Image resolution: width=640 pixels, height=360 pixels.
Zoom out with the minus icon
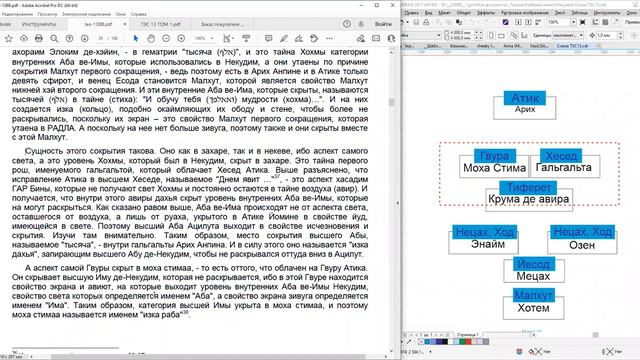pos(166,38)
